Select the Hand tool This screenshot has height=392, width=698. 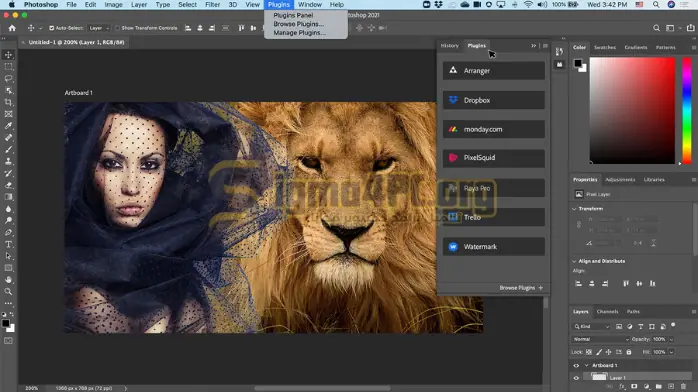click(8, 280)
